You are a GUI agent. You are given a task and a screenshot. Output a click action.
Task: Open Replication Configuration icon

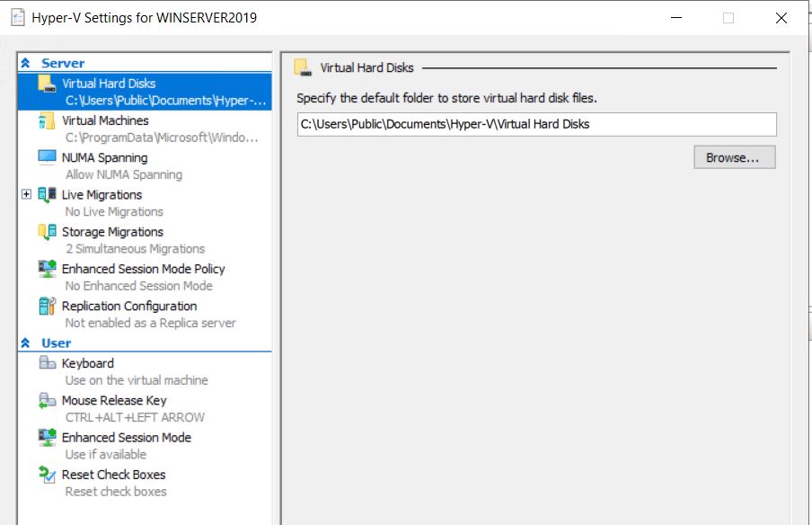tap(47, 306)
